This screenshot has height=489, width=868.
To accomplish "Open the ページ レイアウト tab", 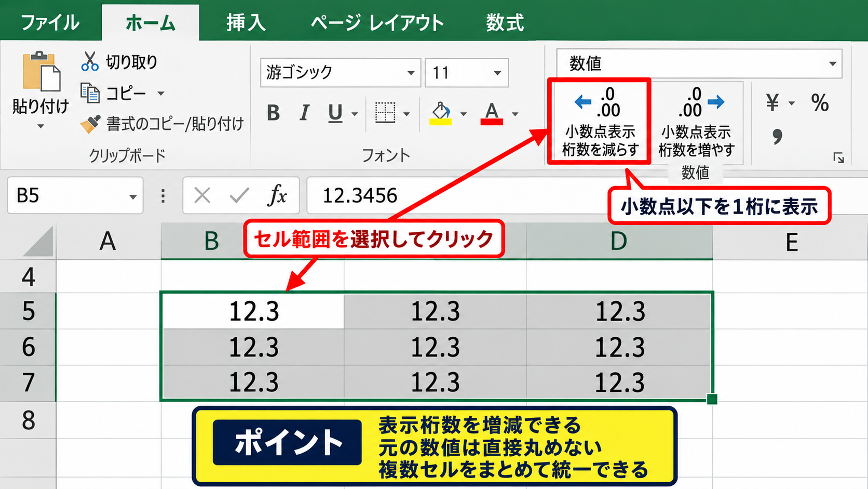I will [377, 23].
